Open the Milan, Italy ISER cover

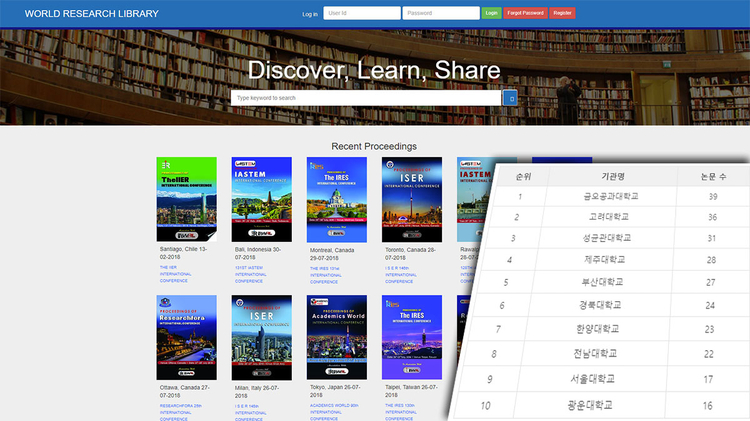[x=262, y=337]
